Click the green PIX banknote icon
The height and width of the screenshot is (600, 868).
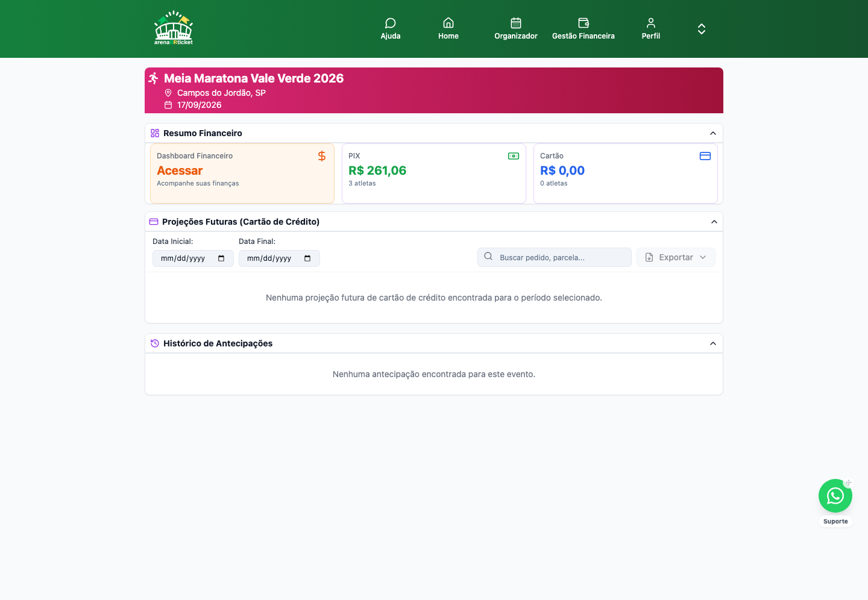point(514,156)
